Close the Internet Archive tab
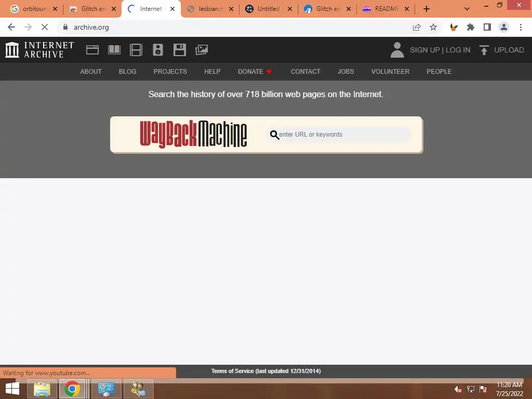Screen dimensions: 532x399 [x=172, y=9]
